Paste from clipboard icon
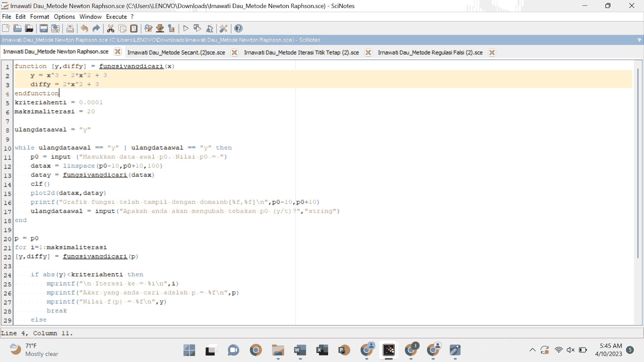644x362 pixels. [134, 28]
